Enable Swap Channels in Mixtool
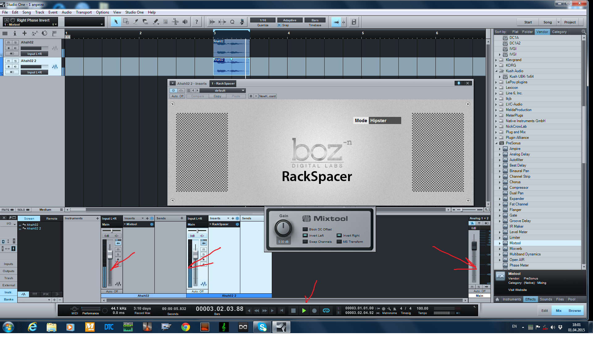Viewport: 593px width, 364px height. [305, 242]
